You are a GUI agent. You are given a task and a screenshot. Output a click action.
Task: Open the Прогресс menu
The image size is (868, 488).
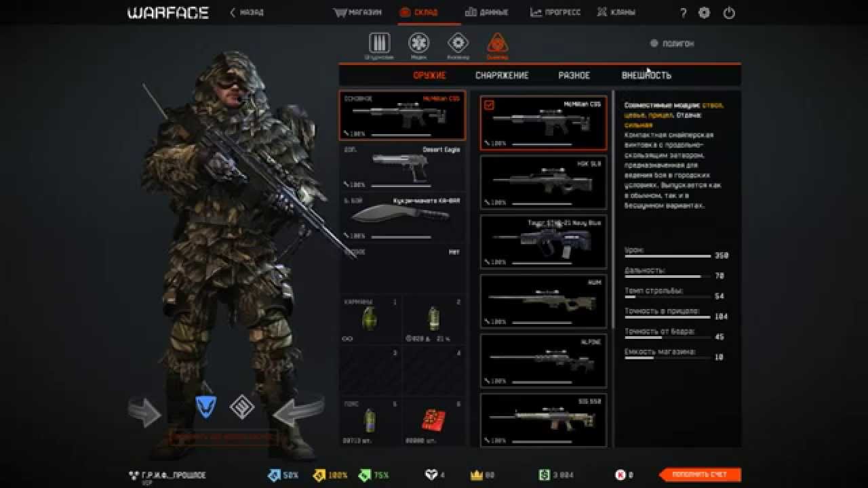555,12
